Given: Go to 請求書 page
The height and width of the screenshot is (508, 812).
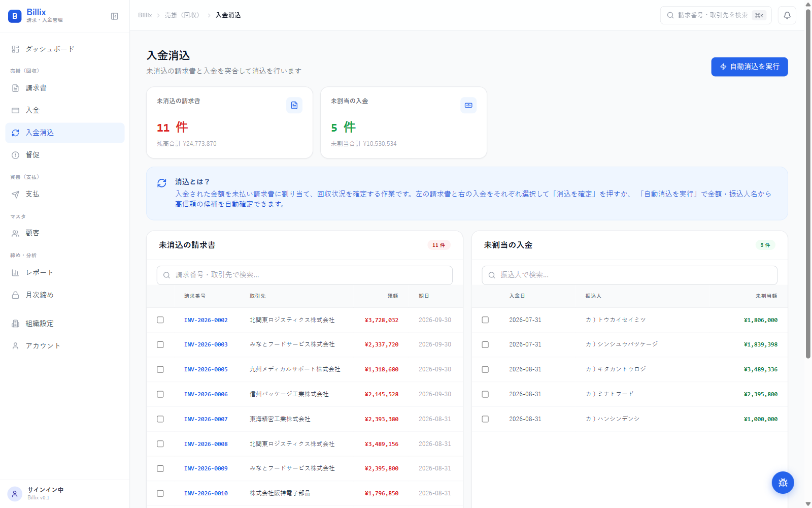Looking at the screenshot, I should tap(65, 88).
